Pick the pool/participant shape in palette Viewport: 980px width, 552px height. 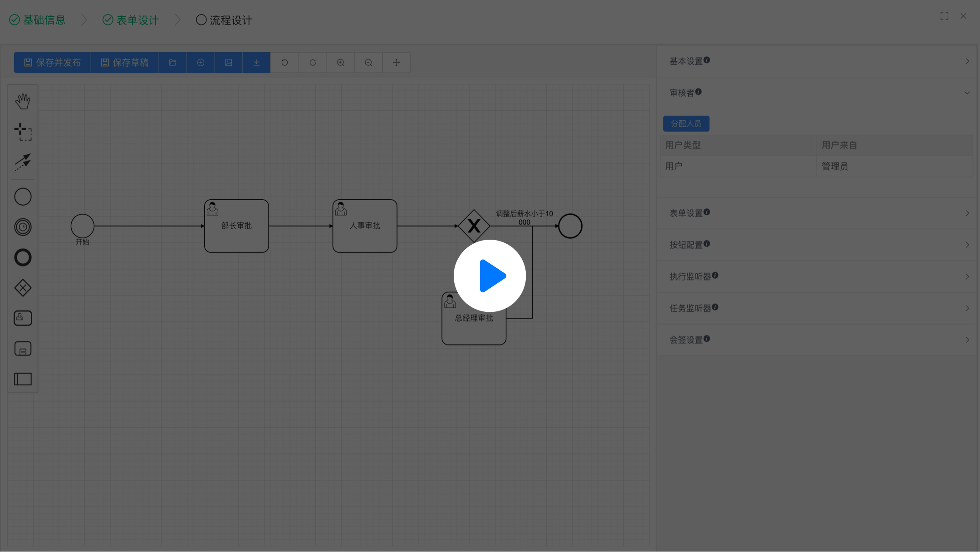click(x=23, y=379)
